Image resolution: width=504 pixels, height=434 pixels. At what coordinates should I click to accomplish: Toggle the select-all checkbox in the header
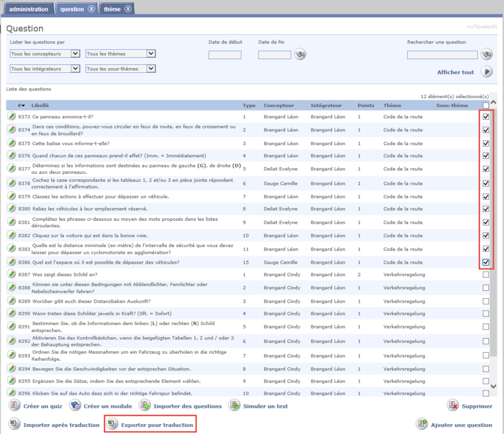pyautogui.click(x=486, y=105)
